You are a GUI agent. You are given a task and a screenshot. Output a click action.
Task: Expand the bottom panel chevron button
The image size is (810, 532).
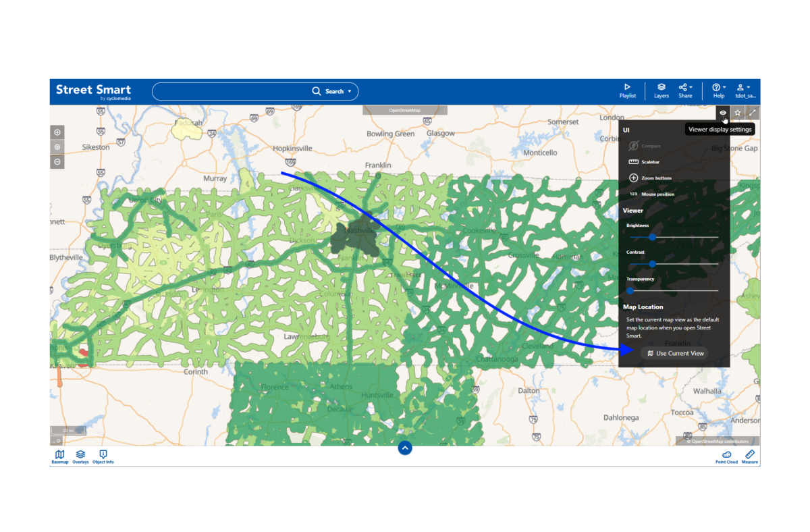point(405,448)
